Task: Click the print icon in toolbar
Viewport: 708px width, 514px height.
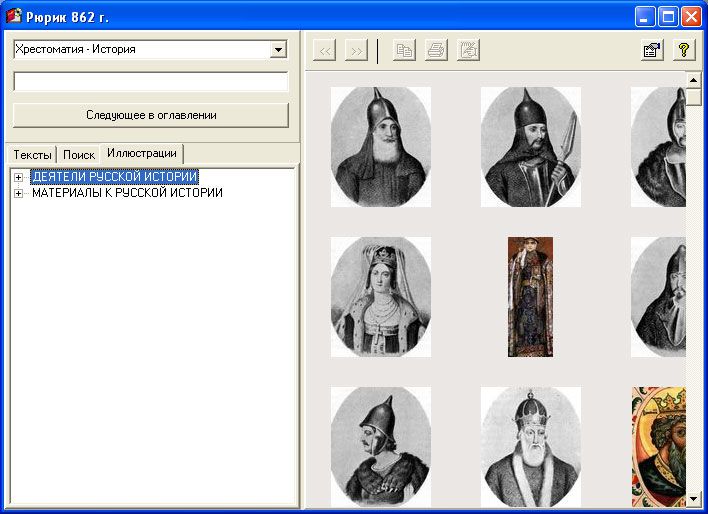Action: 436,50
